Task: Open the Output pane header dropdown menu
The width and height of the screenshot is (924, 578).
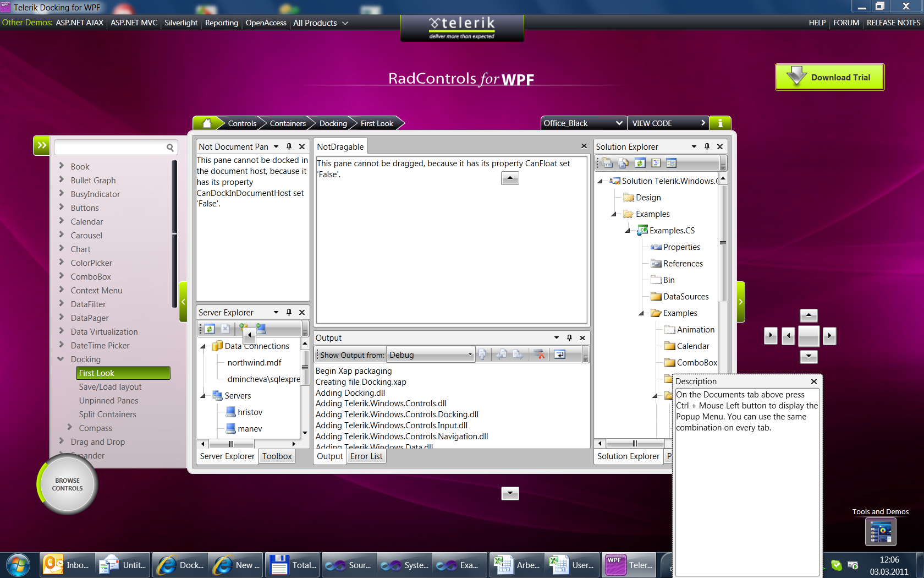Action: (x=557, y=338)
